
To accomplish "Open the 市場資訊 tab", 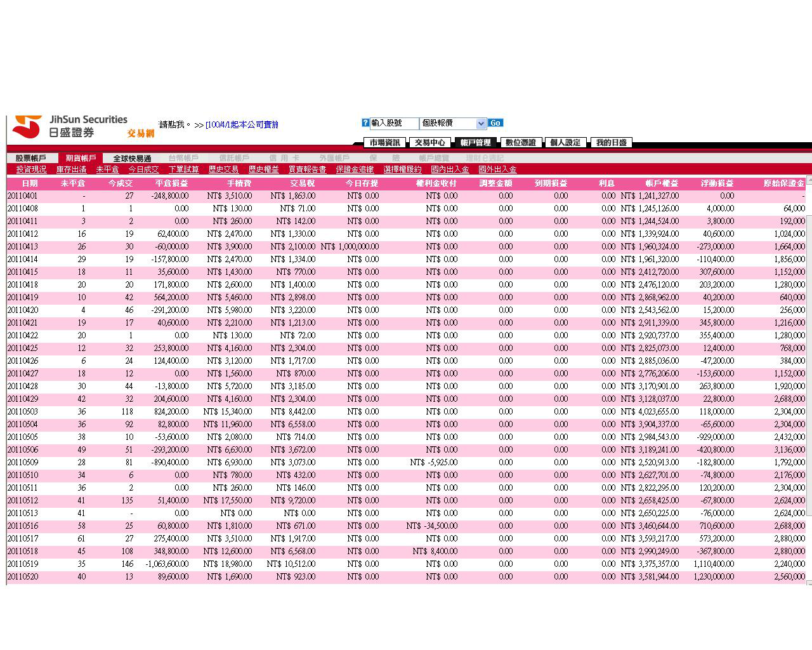I will click(385, 143).
